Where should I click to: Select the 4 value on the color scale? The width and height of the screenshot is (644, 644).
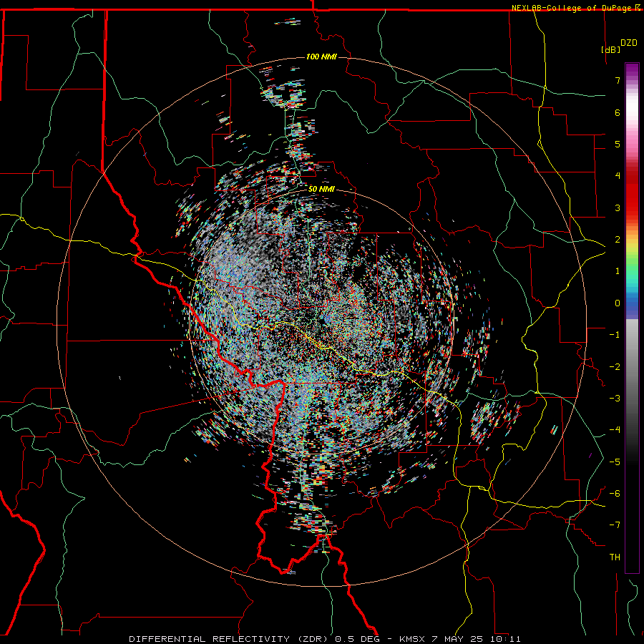coord(618,176)
